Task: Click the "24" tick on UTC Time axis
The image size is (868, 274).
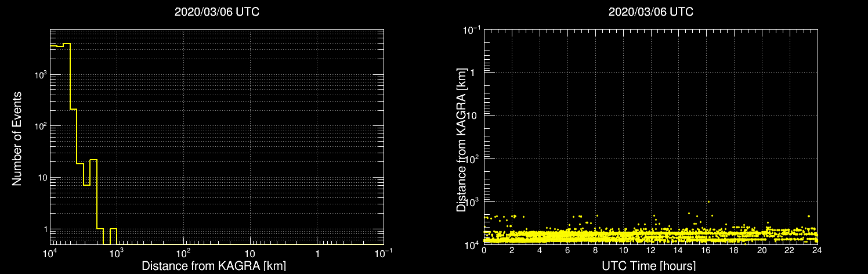Action: coord(817,251)
